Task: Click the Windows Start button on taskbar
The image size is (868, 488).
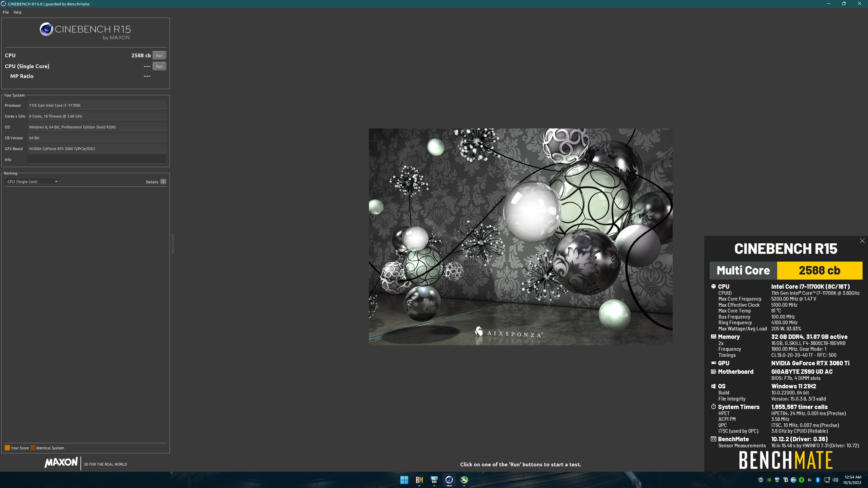Action: click(x=404, y=480)
